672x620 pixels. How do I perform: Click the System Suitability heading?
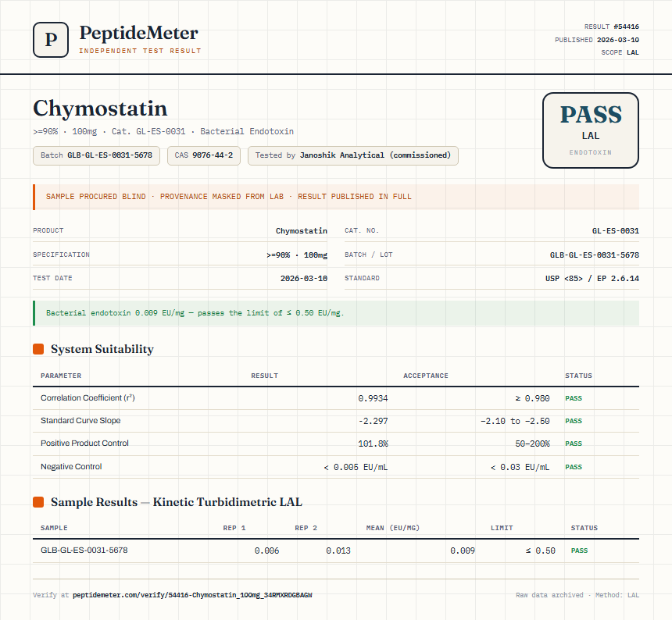click(x=102, y=349)
